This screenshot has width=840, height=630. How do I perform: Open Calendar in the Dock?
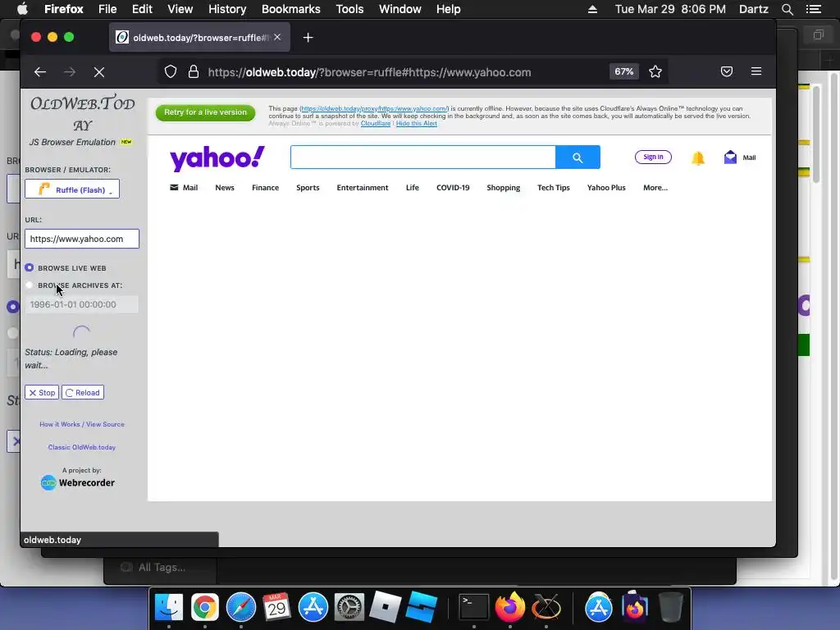point(276,607)
